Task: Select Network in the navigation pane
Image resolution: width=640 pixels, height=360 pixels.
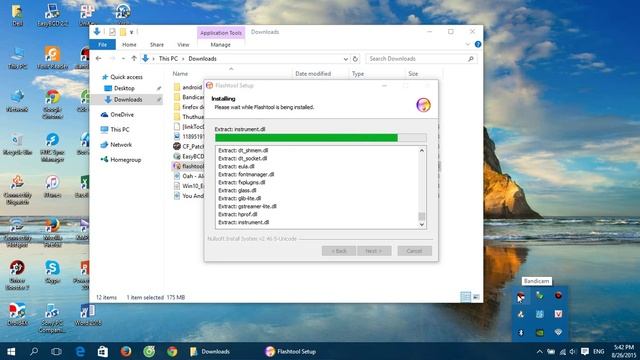Action: click(121, 144)
